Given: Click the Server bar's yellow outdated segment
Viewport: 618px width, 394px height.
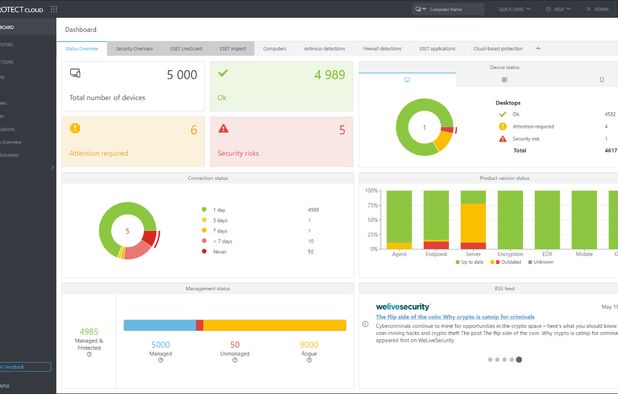Looking at the screenshot, I should click(473, 223).
